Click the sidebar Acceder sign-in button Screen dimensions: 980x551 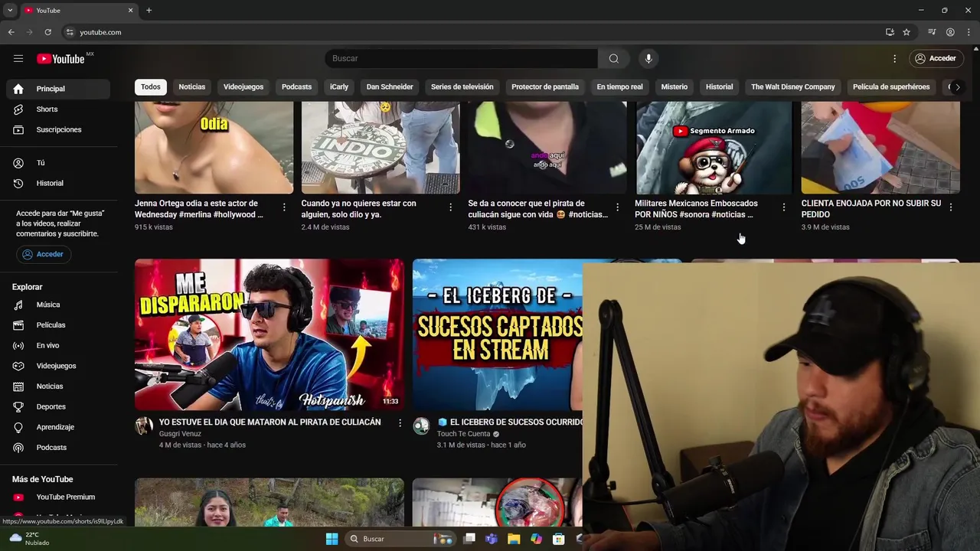(44, 254)
